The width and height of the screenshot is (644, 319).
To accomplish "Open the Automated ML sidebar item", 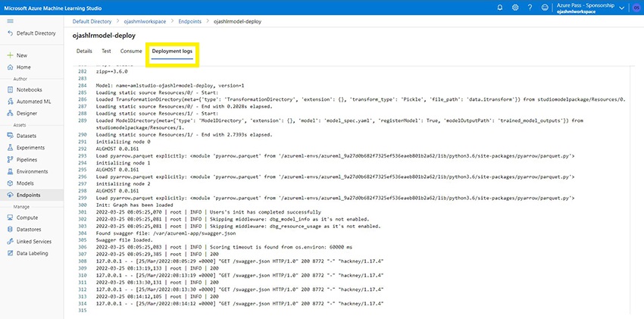I will [32, 102].
